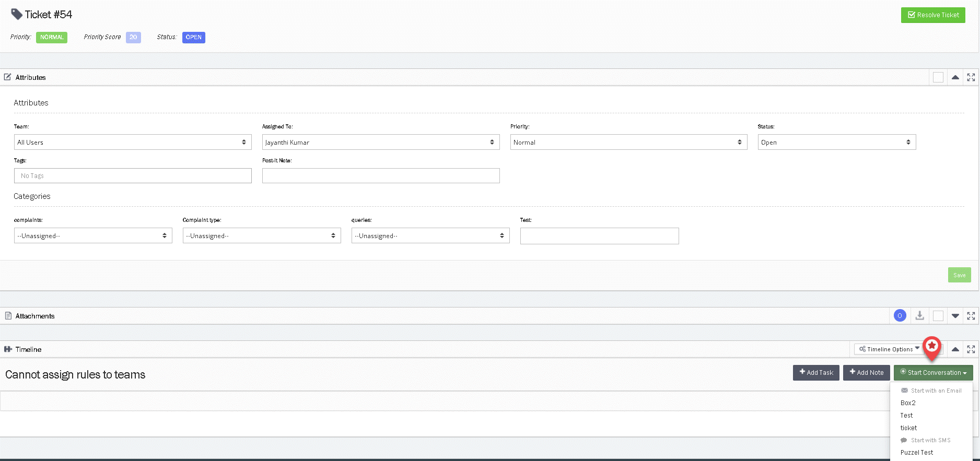Expand the Attributes panel to fullscreen
980x461 pixels.
point(971,77)
